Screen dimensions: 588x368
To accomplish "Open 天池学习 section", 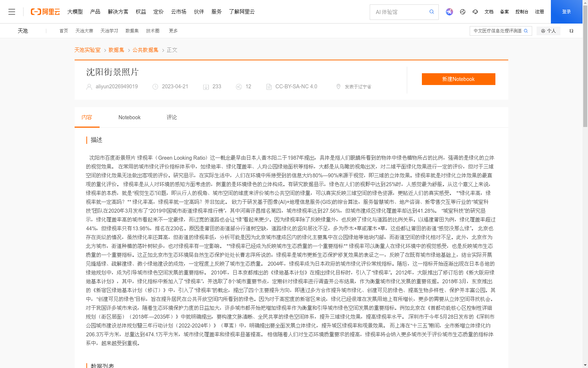I will (x=109, y=31).
